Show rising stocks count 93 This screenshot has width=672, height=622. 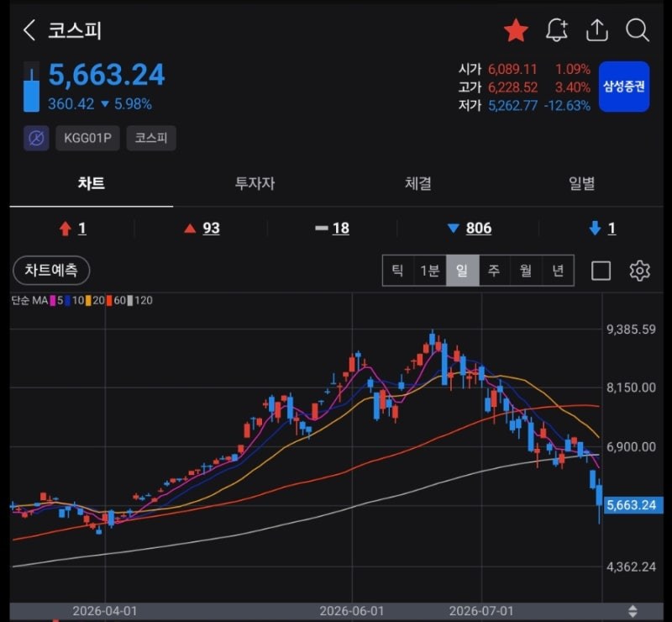click(202, 229)
